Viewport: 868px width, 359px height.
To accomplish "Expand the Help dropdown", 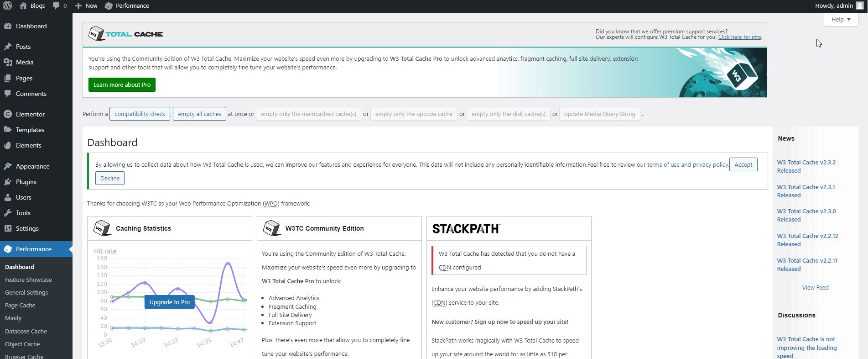I will coord(841,19).
